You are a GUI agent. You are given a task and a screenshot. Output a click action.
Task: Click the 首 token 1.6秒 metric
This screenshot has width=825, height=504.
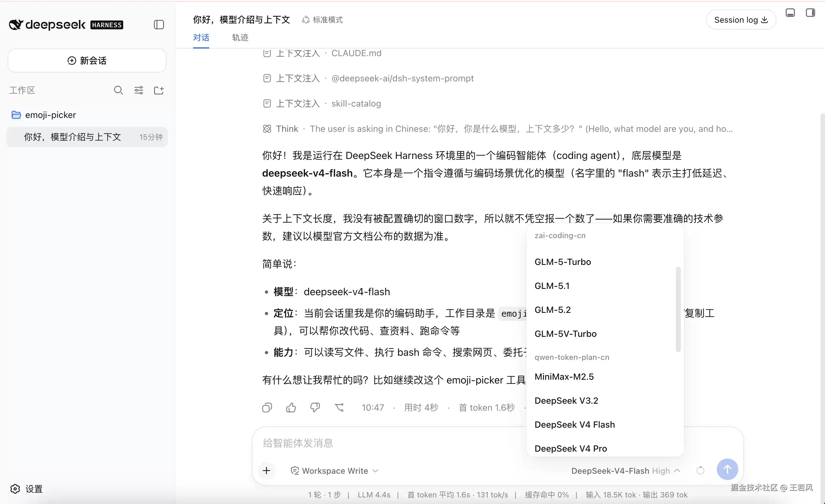(x=487, y=407)
